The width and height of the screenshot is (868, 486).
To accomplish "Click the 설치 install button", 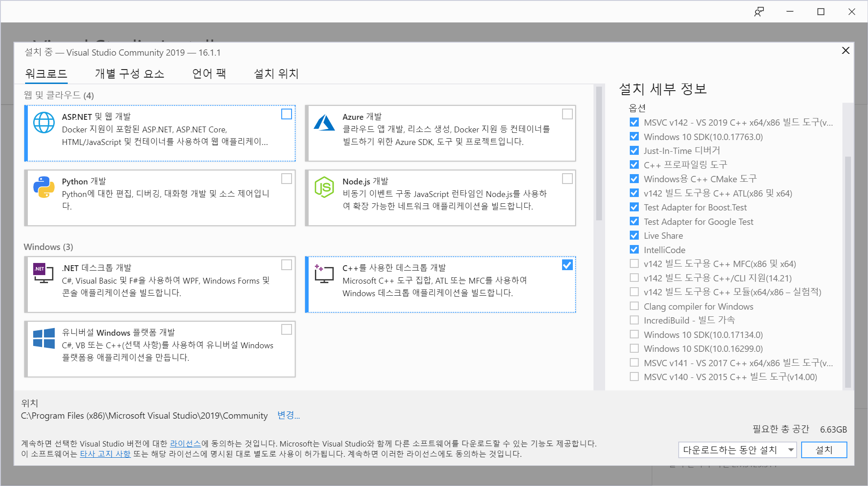I will 824,450.
